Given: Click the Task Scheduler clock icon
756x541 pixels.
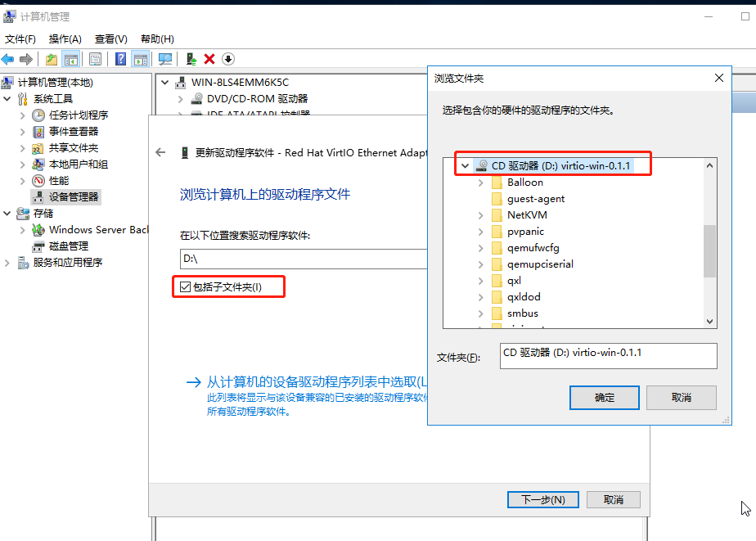Looking at the screenshot, I should 38,115.
